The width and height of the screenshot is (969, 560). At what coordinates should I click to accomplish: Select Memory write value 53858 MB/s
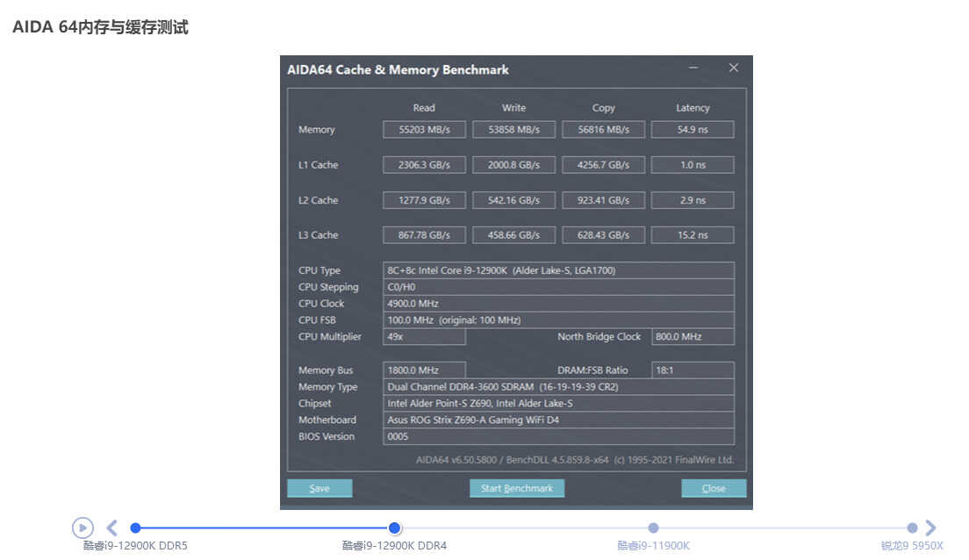pyautogui.click(x=513, y=129)
